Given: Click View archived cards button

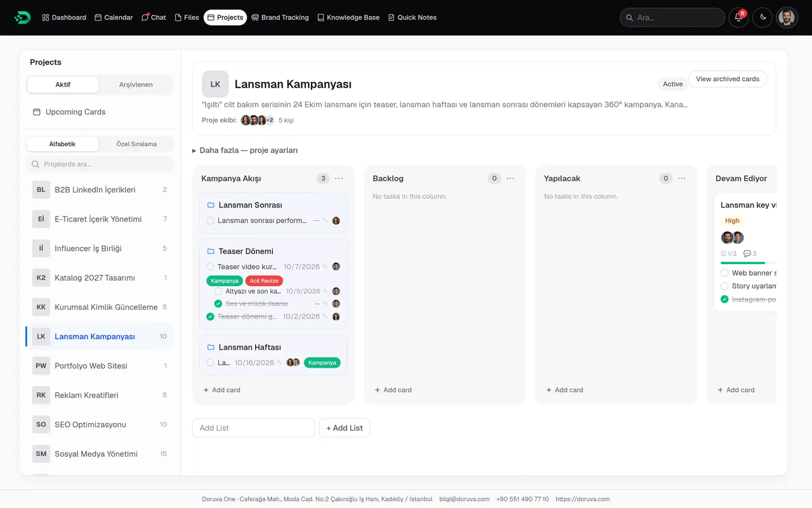Looking at the screenshot, I should click(x=728, y=79).
